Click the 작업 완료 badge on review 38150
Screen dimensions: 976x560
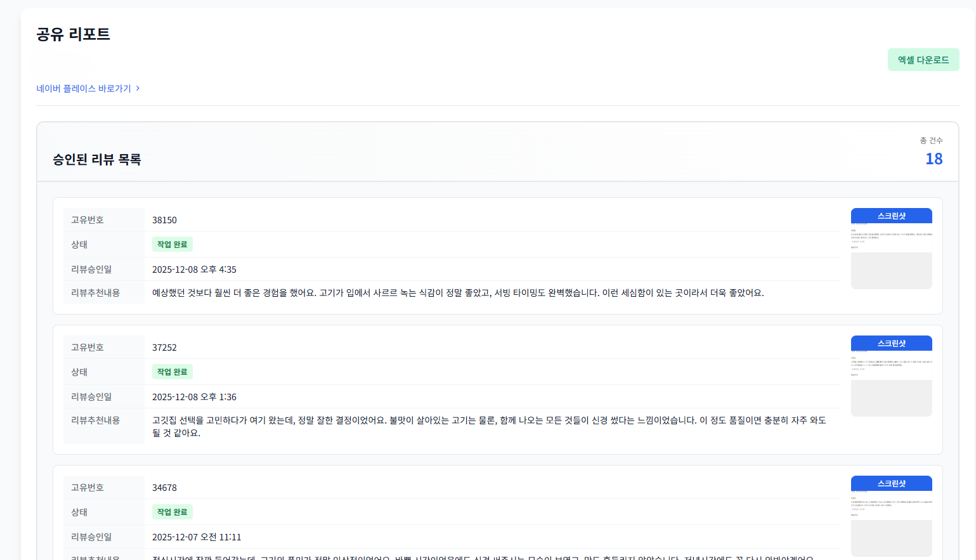[x=172, y=244]
